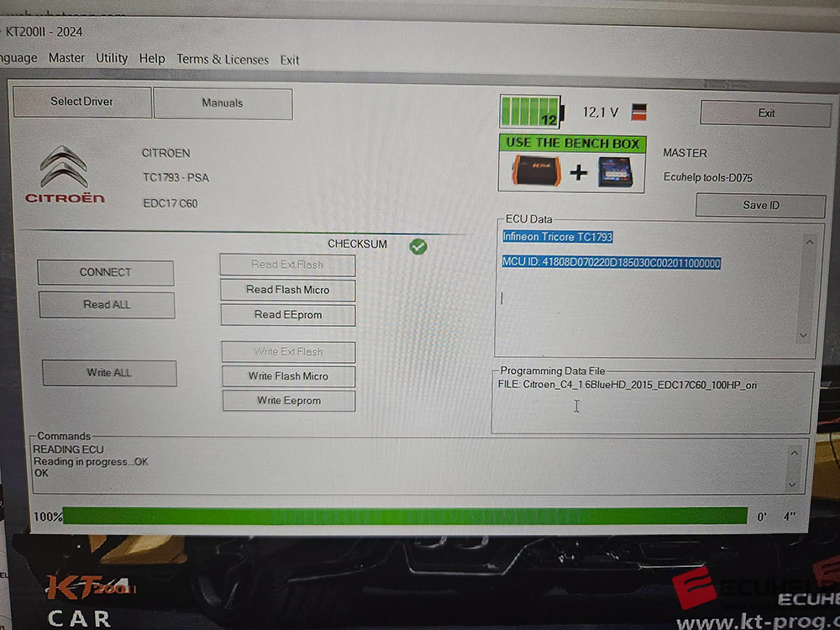Click the Read Flash Micro button
Image resolution: width=840 pixels, height=630 pixels.
click(x=287, y=290)
